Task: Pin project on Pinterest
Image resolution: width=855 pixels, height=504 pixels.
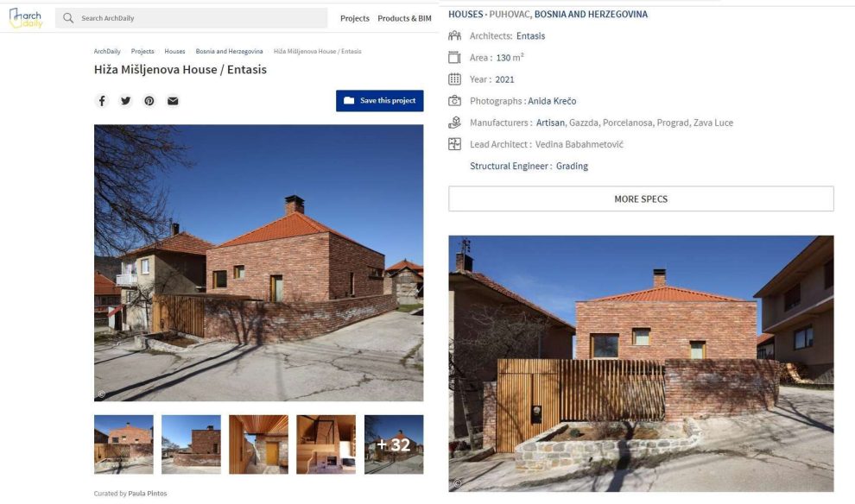Action: tap(149, 101)
